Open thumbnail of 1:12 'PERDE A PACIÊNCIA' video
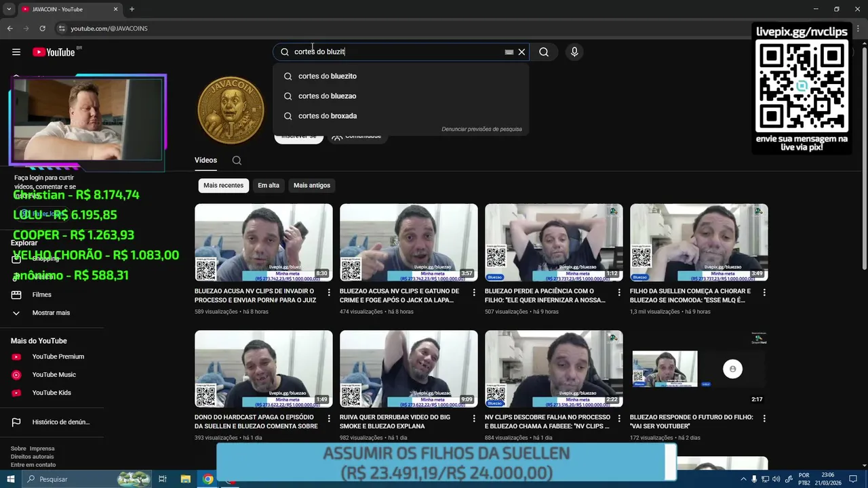The width and height of the screenshot is (868, 488). point(554,243)
